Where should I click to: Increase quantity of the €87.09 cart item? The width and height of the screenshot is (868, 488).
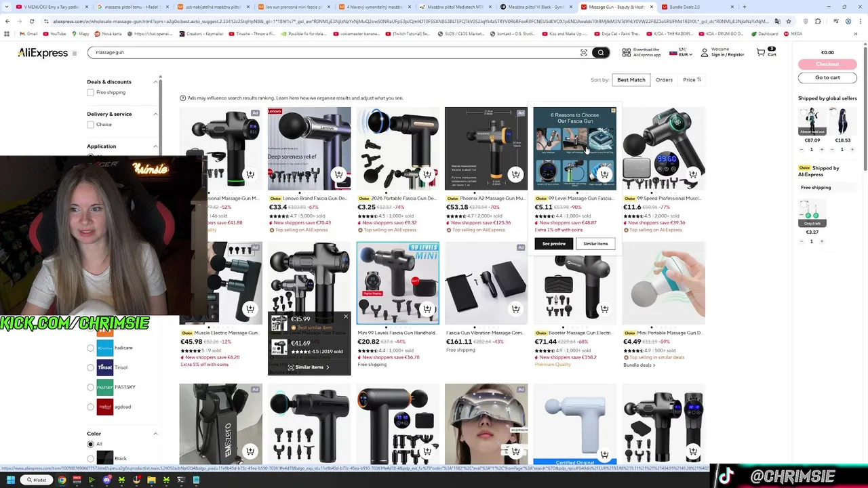pos(822,149)
